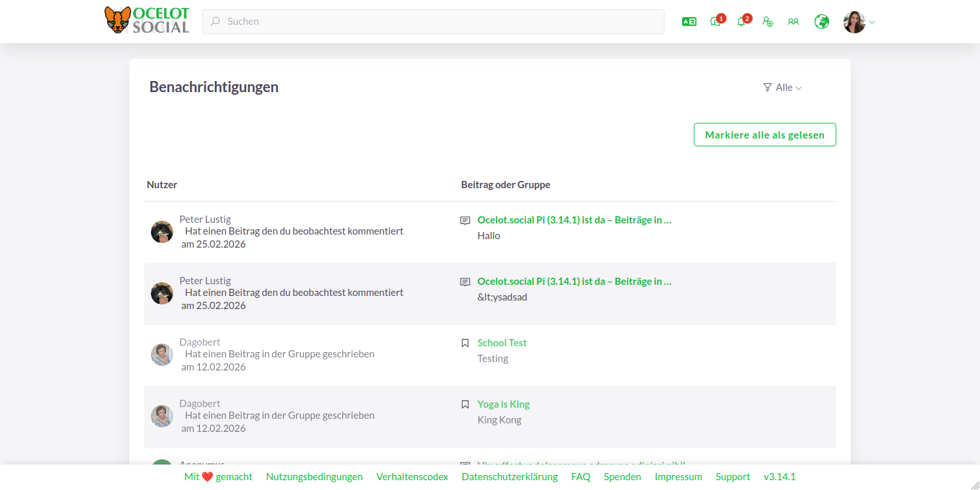980x490 pixels.
Task: Open the FAQ footer link
Action: [x=580, y=477]
